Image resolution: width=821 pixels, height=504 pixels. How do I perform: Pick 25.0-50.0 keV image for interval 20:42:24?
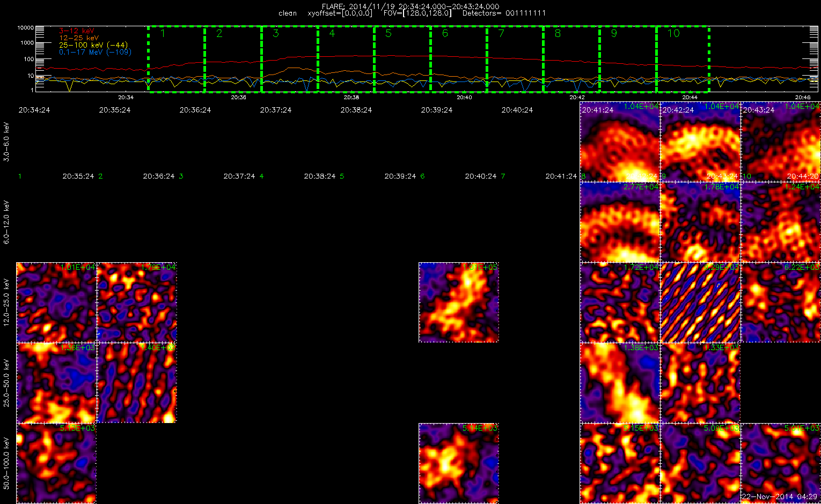[700, 383]
